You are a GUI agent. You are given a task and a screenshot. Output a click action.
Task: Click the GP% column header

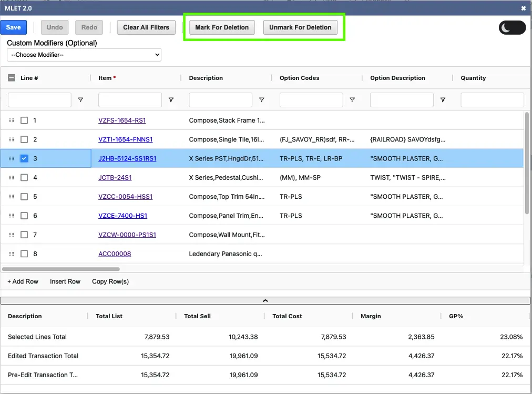pyautogui.click(x=456, y=316)
